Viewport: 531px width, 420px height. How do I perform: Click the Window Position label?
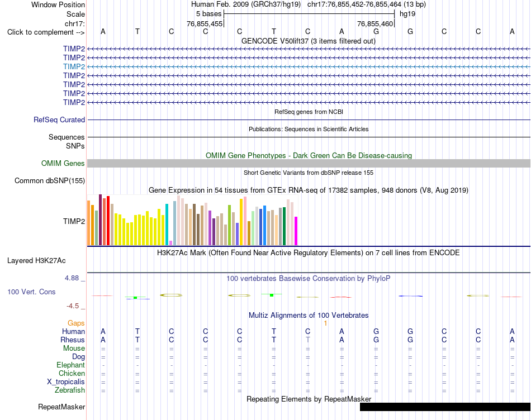(58, 4)
